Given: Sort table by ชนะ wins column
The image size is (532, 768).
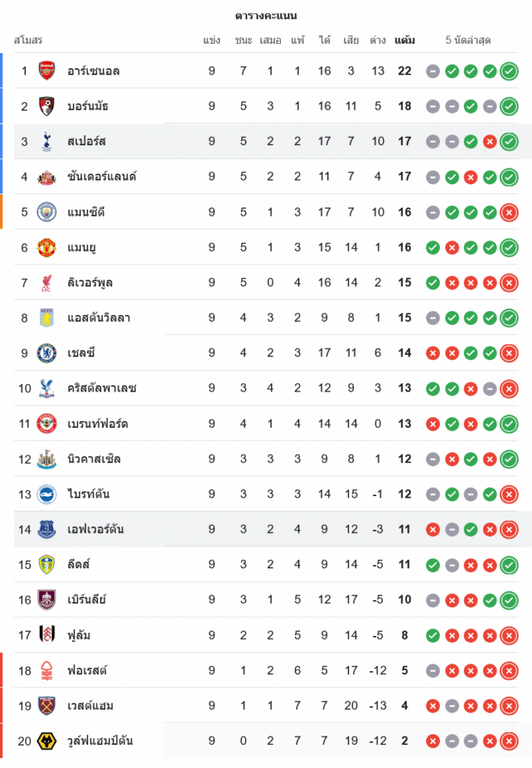Looking at the screenshot, I should [243, 40].
